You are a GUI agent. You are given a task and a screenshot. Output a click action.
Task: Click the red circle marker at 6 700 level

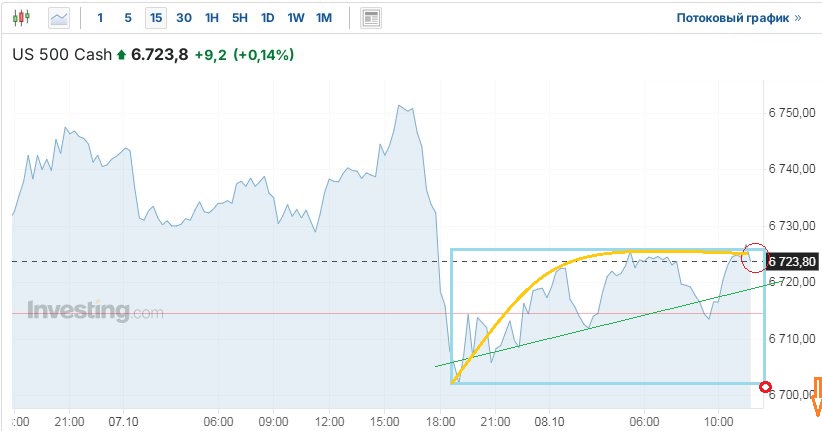(766, 387)
